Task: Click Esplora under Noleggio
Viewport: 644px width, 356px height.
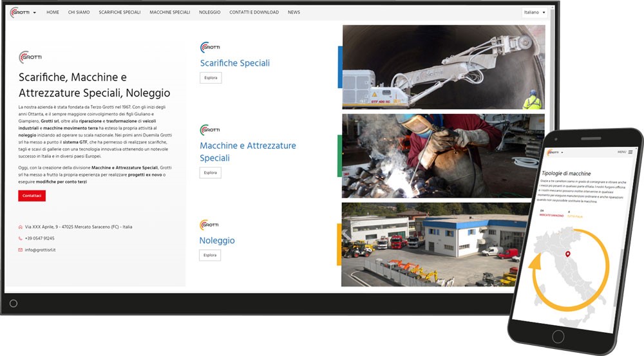Action: click(x=211, y=255)
